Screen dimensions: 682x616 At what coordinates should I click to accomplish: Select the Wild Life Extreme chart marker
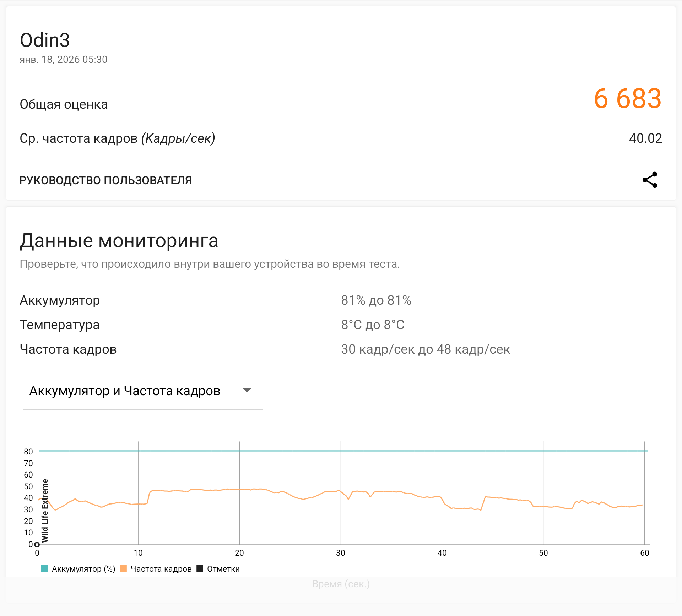coord(45,511)
